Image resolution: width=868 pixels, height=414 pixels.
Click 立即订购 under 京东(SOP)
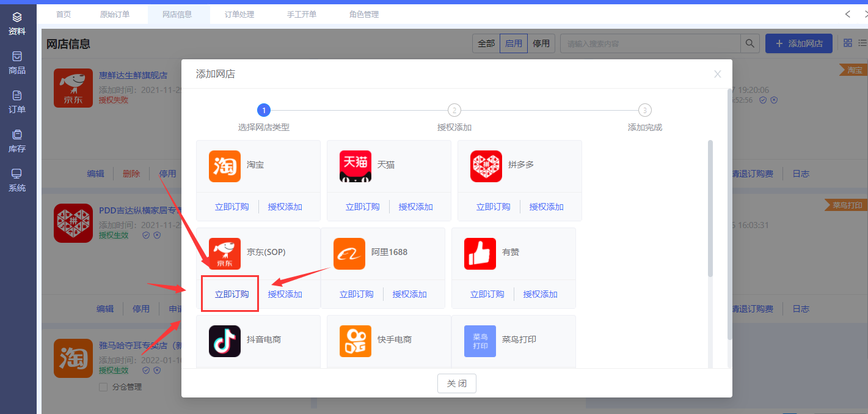click(232, 294)
